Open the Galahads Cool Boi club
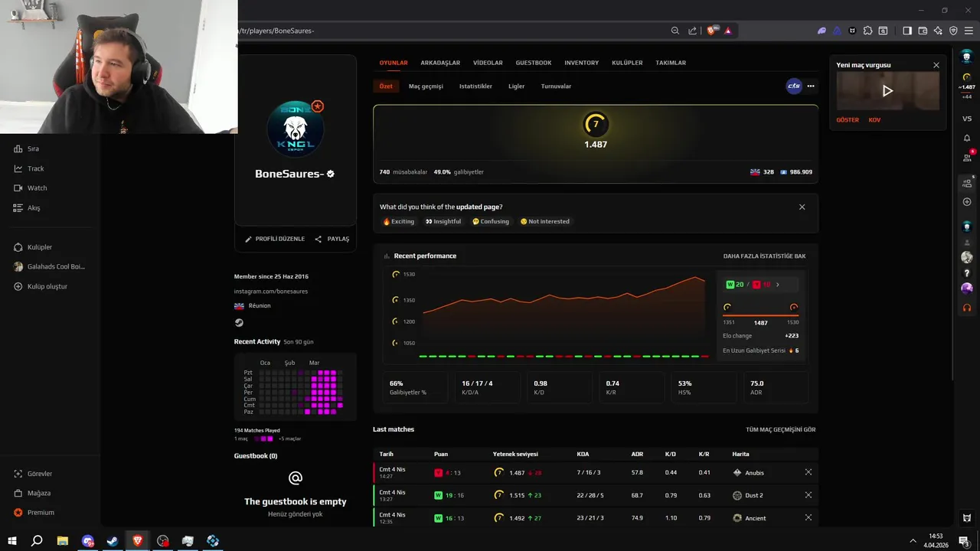The width and height of the screenshot is (980, 551). click(50, 266)
